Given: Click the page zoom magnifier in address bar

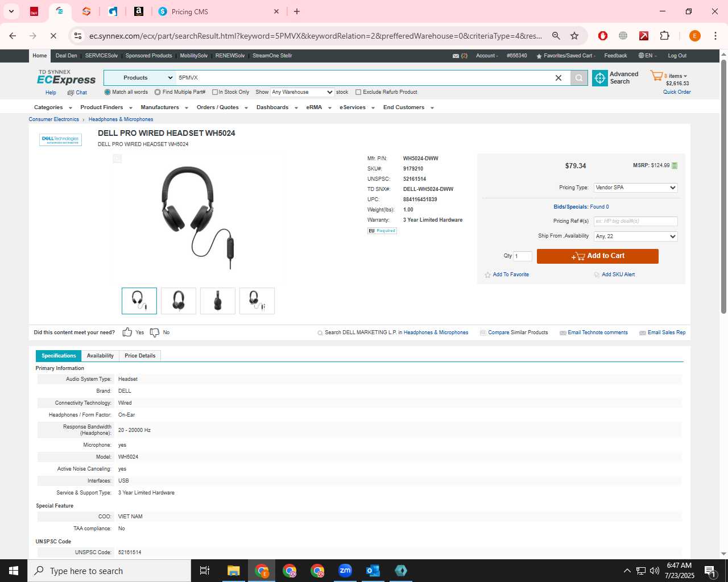Looking at the screenshot, I should coord(556,36).
